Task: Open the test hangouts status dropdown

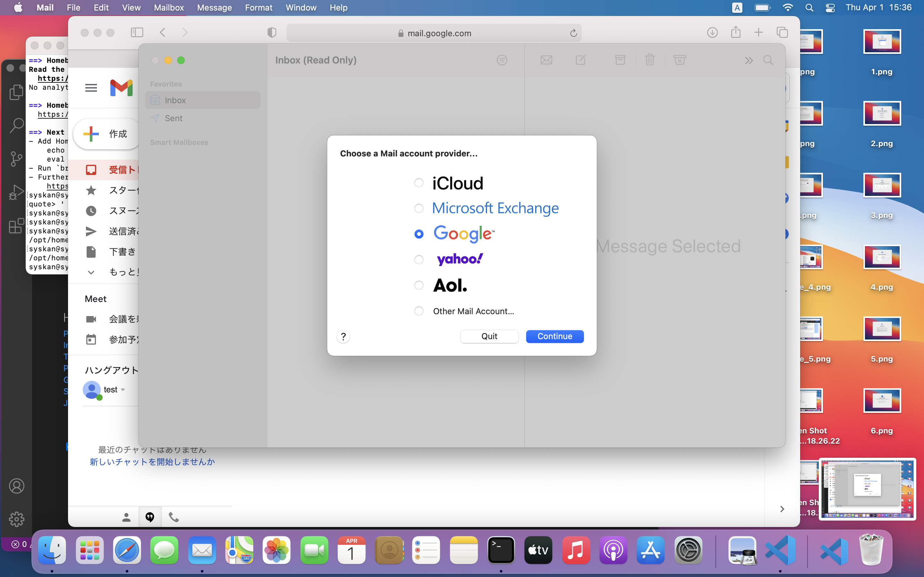Action: coord(123,389)
